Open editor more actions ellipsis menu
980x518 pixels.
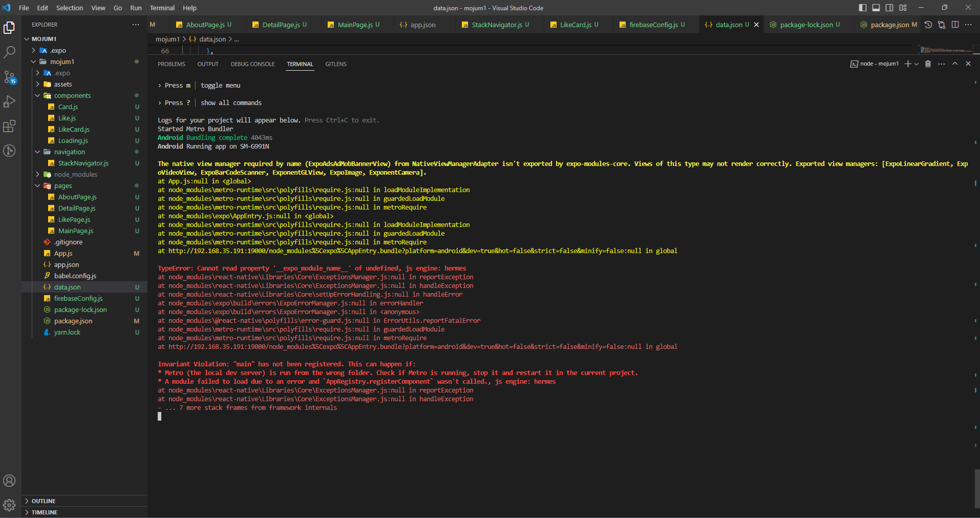968,25
